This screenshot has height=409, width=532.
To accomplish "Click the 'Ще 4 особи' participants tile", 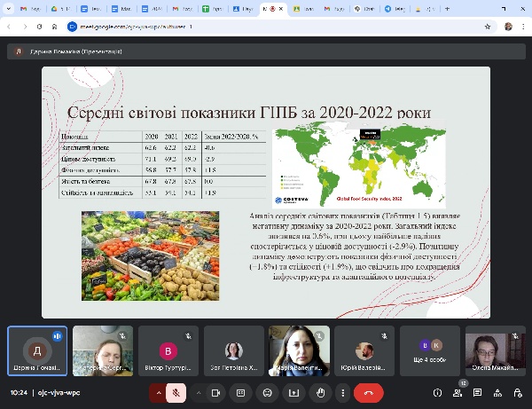I will 429,351.
